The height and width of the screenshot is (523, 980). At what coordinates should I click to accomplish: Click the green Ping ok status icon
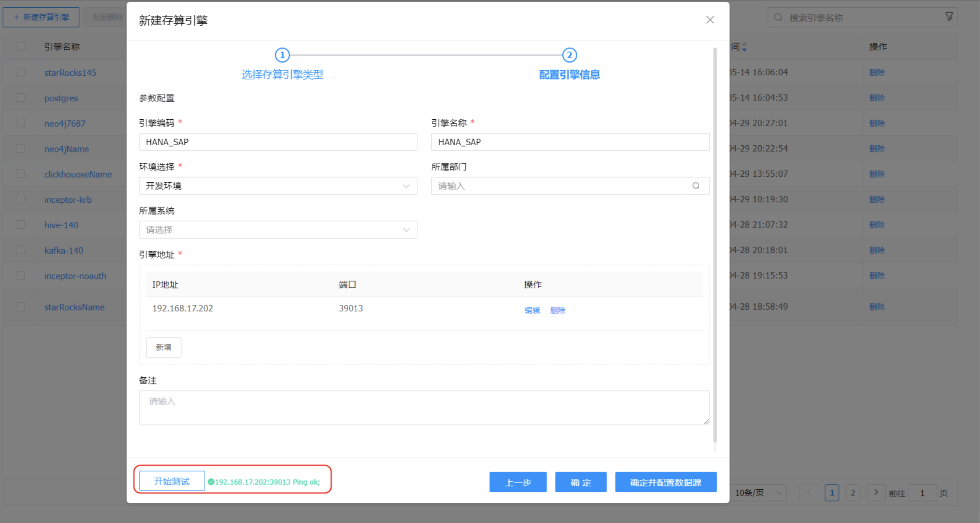211,482
